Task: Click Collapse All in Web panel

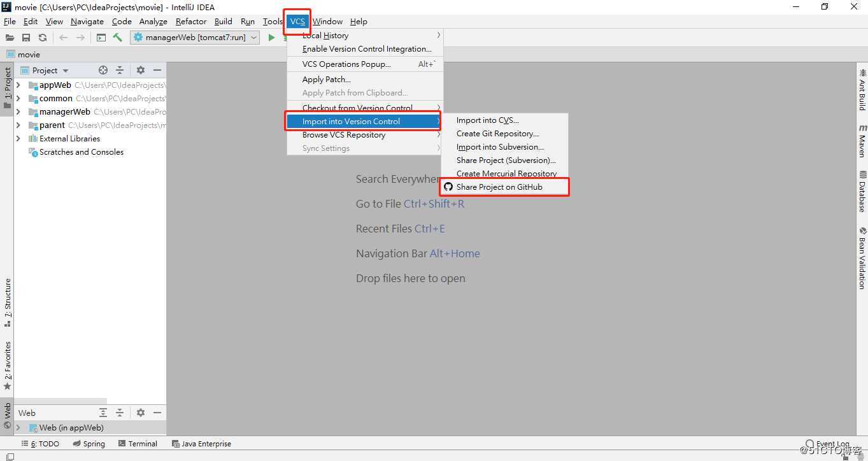Action: point(119,413)
